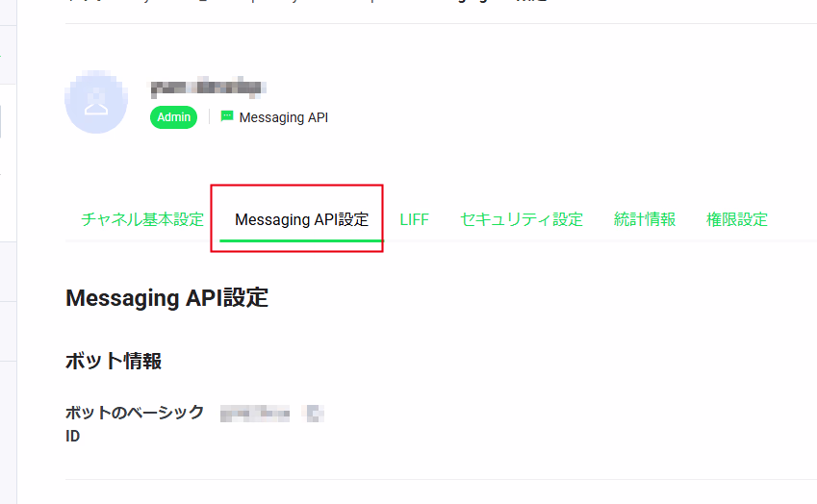This screenshot has height=504, width=817.
Task: Select the Messaging API設定 tab
Action: tap(302, 219)
